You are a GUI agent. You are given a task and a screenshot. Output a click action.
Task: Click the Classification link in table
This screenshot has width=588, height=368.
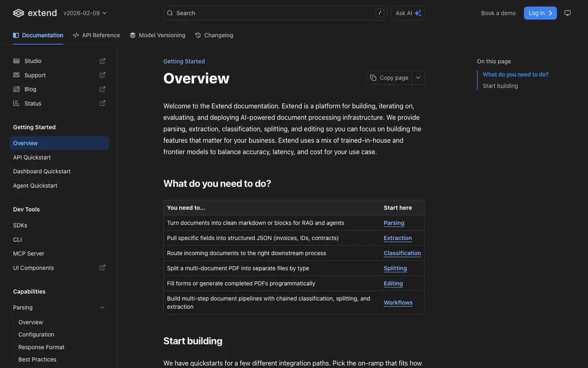402,253
